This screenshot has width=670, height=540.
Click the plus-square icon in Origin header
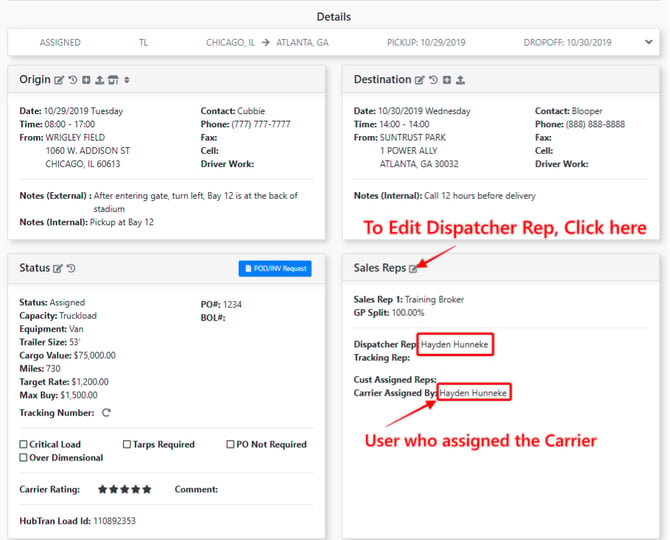[x=86, y=80]
